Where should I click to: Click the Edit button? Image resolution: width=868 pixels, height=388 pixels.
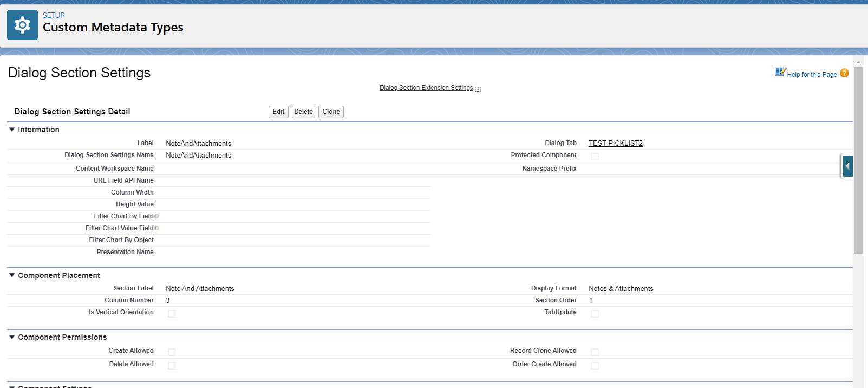click(278, 112)
